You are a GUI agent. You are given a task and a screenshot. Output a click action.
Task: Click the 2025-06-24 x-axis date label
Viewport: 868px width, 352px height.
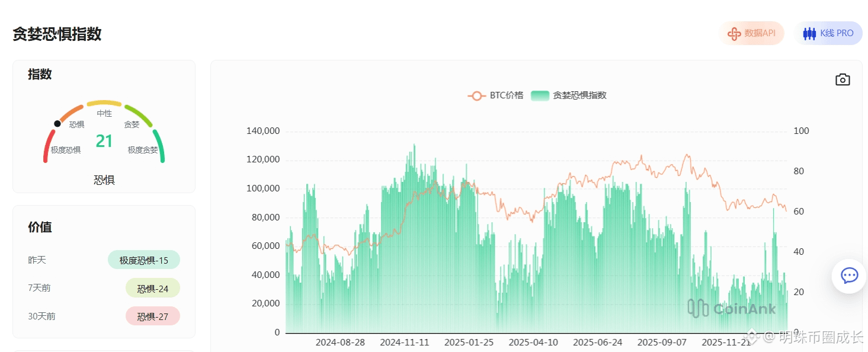(x=598, y=343)
